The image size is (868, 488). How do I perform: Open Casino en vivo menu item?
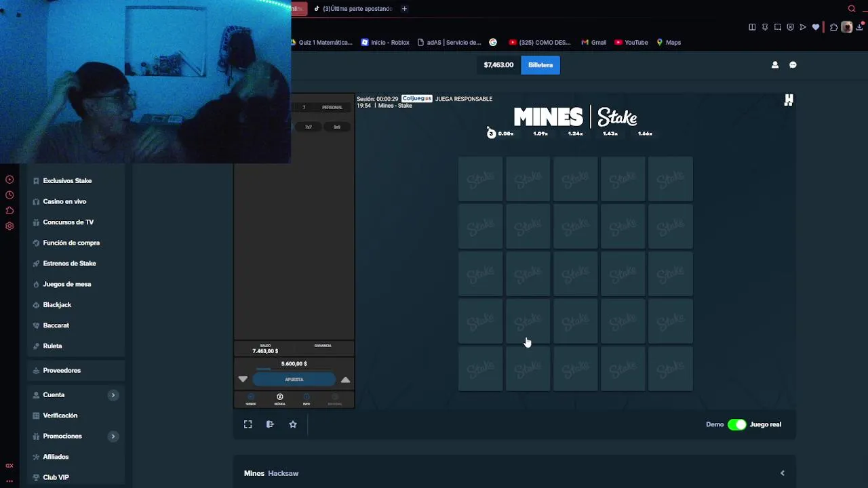tap(64, 201)
